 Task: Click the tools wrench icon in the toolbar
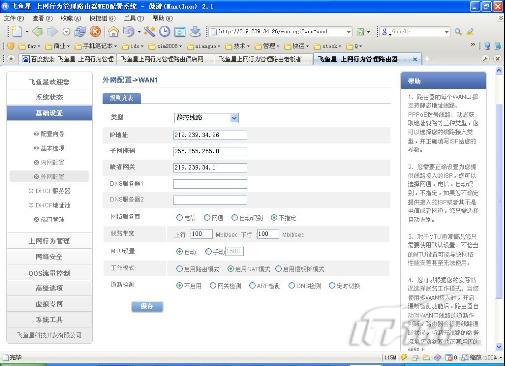pos(149,32)
